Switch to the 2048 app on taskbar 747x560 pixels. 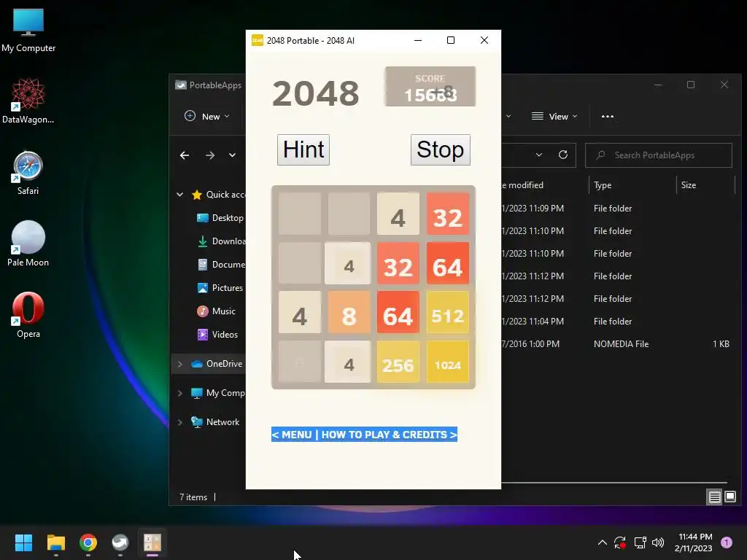(x=152, y=542)
